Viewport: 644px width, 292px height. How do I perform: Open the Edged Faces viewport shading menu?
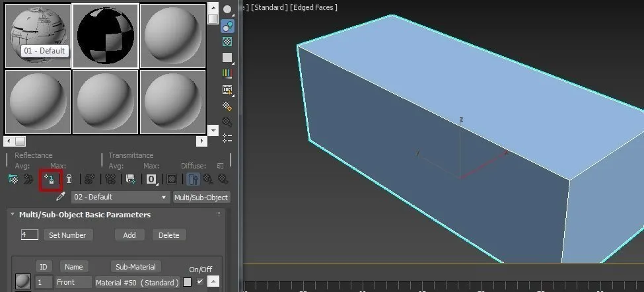(x=314, y=7)
